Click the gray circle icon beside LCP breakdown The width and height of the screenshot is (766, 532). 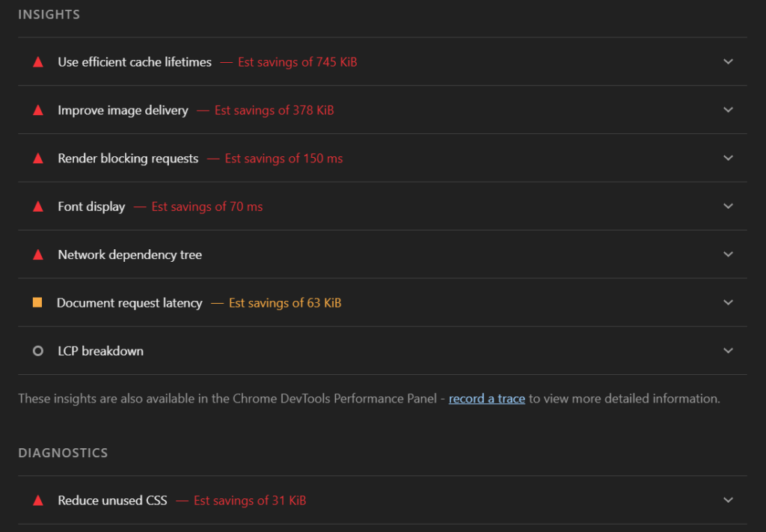click(x=38, y=351)
